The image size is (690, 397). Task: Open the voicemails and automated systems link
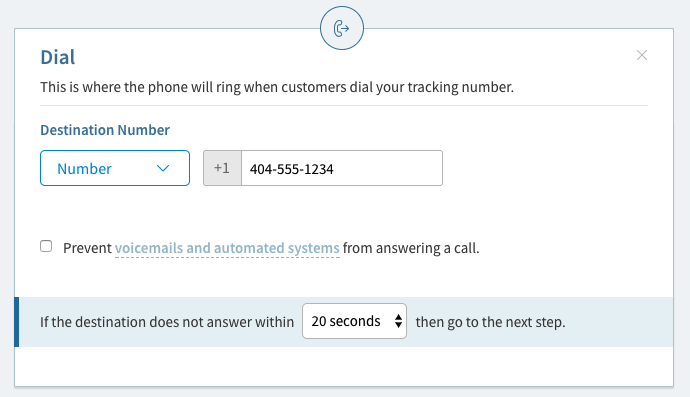click(x=227, y=248)
